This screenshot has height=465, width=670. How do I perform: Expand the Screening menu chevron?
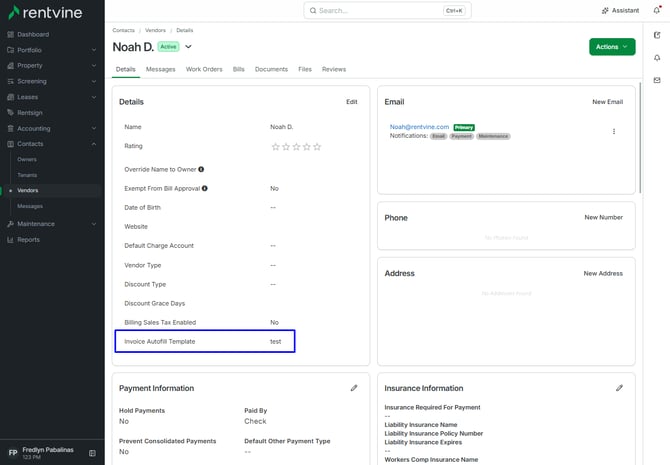pos(94,81)
